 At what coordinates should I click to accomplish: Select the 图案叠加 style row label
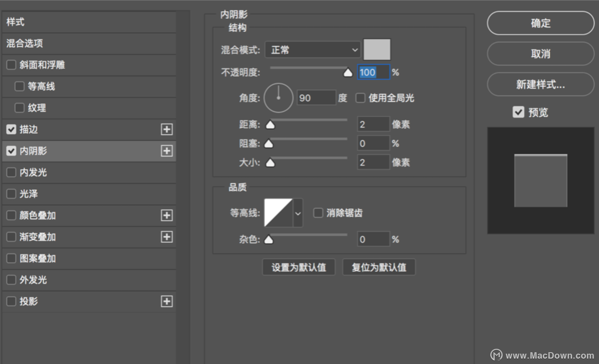click(38, 258)
